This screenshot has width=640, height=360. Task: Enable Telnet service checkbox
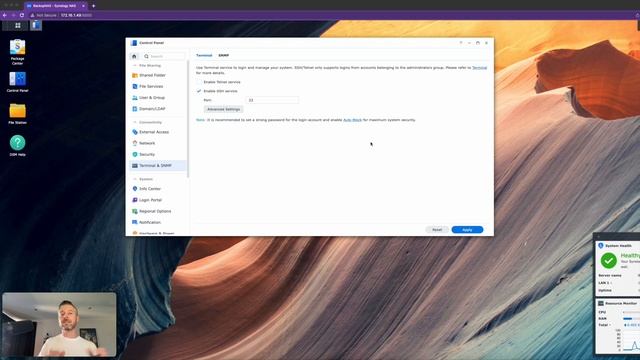(199, 82)
